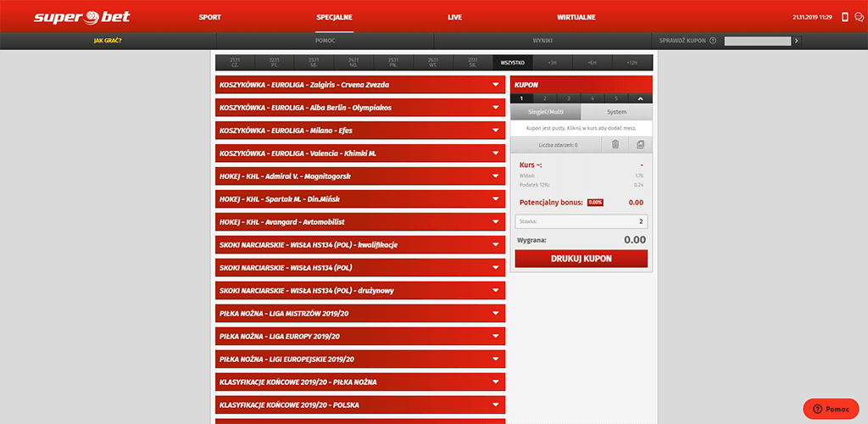Open the SPORT main menu
Viewport: 868px width, 424px height.
click(210, 17)
